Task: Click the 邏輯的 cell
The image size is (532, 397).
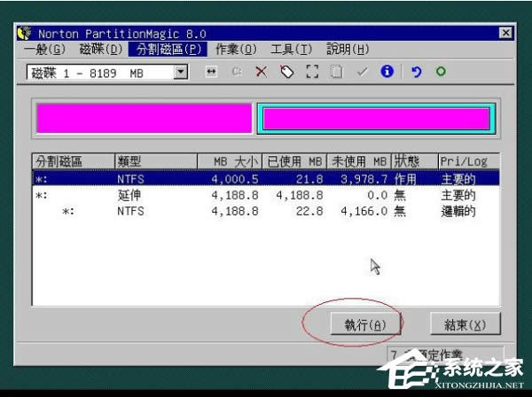Action: click(458, 212)
